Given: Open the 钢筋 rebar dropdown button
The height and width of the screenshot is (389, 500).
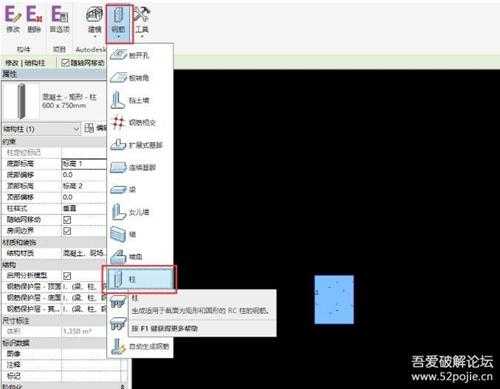Looking at the screenshot, I should click(x=119, y=23).
